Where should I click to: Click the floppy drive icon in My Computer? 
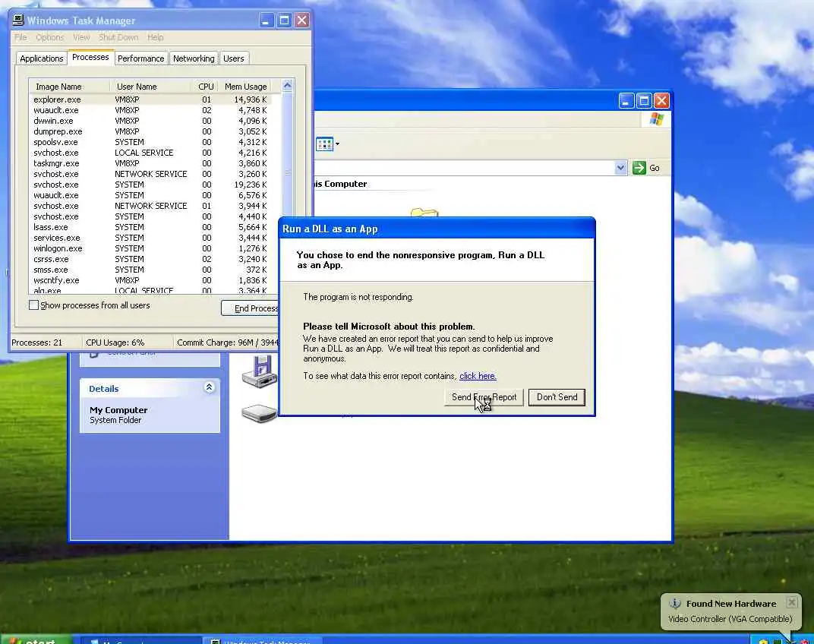coord(260,371)
